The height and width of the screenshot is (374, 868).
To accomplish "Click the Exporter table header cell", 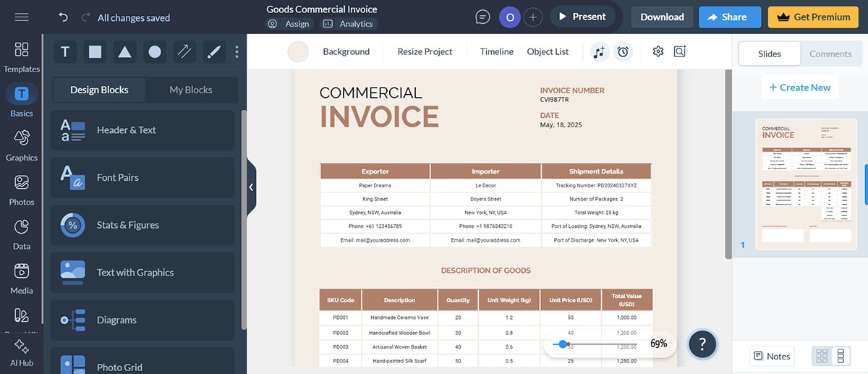I will point(375,171).
